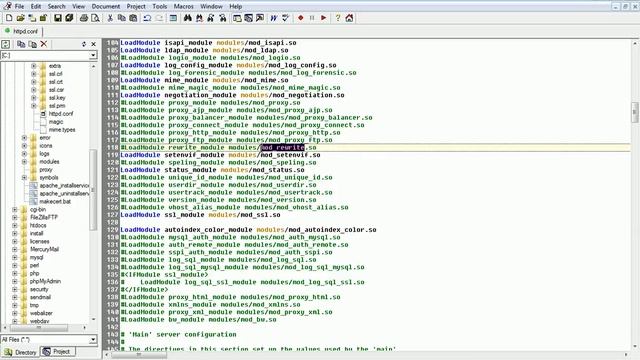Click the Undo arrow icon

(147, 18)
